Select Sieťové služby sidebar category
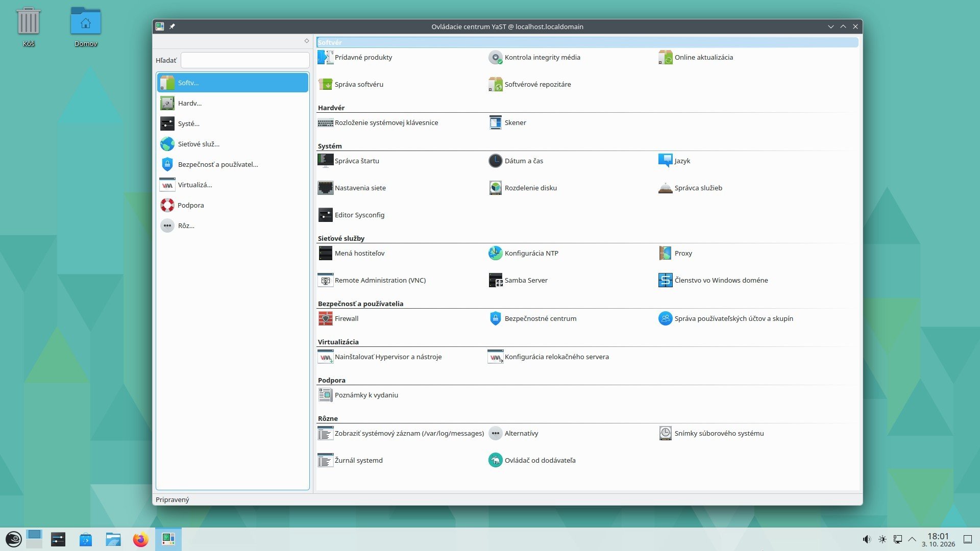Image resolution: width=980 pixels, height=551 pixels. click(x=233, y=144)
